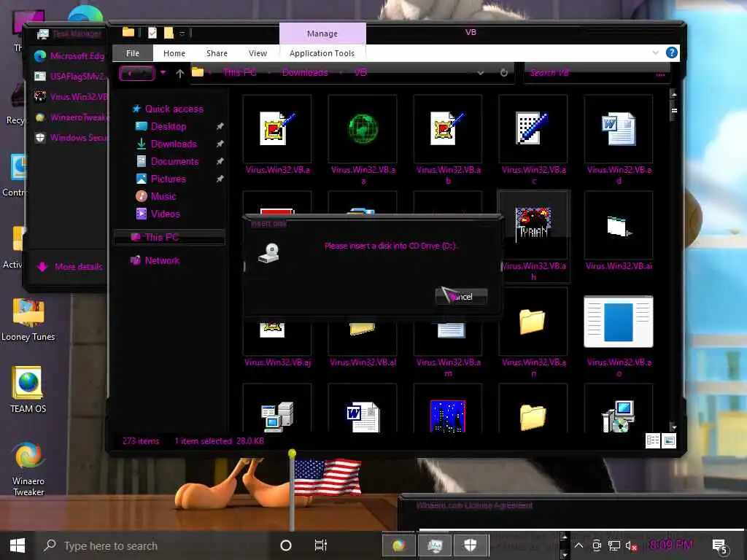Viewport: 747px width, 560px height.
Task: Click Downloads in the address path
Action: [x=305, y=72]
